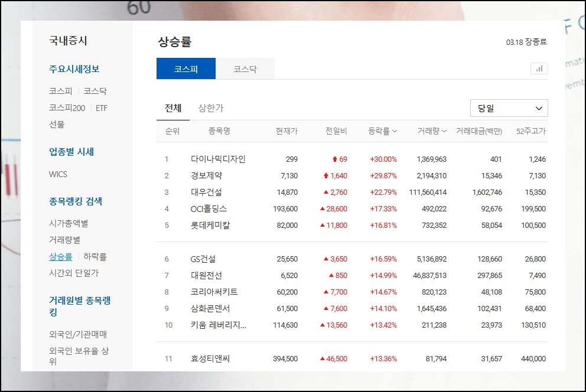Open stock 삼화콘덴서 in the table
This screenshot has width=586, height=392.
pos(210,309)
